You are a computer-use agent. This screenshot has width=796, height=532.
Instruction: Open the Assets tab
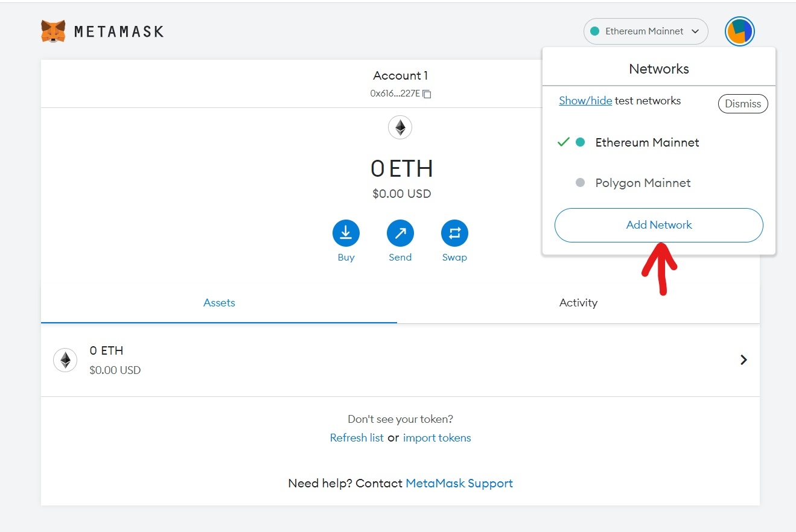pyautogui.click(x=219, y=303)
